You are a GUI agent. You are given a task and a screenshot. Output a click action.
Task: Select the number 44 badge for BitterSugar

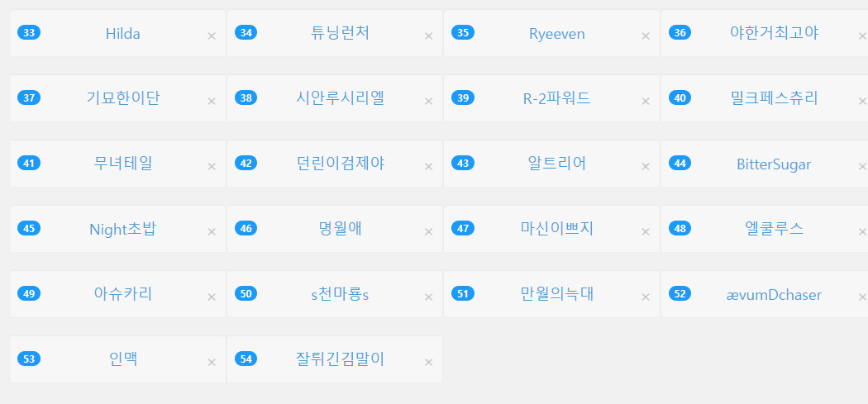pyautogui.click(x=680, y=164)
